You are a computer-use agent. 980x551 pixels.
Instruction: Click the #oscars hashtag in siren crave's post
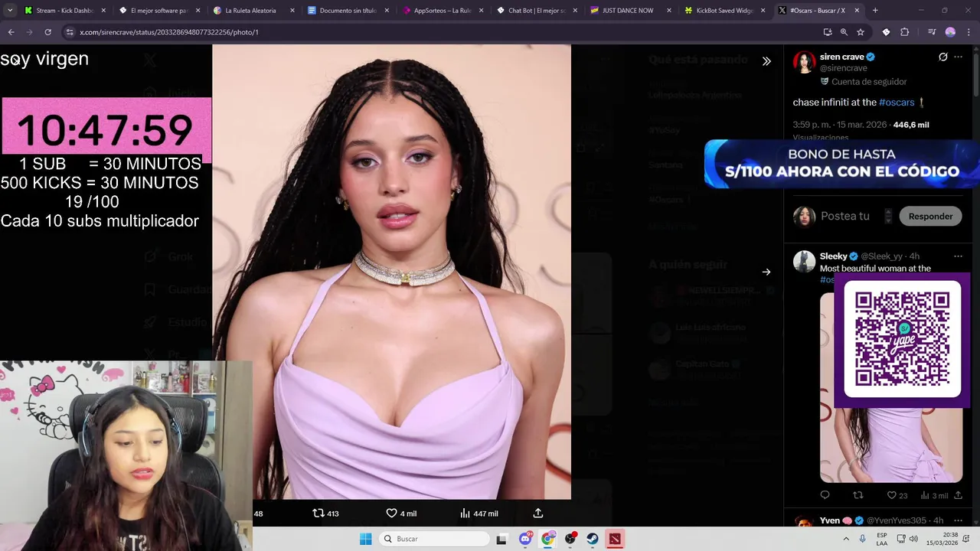coord(897,103)
